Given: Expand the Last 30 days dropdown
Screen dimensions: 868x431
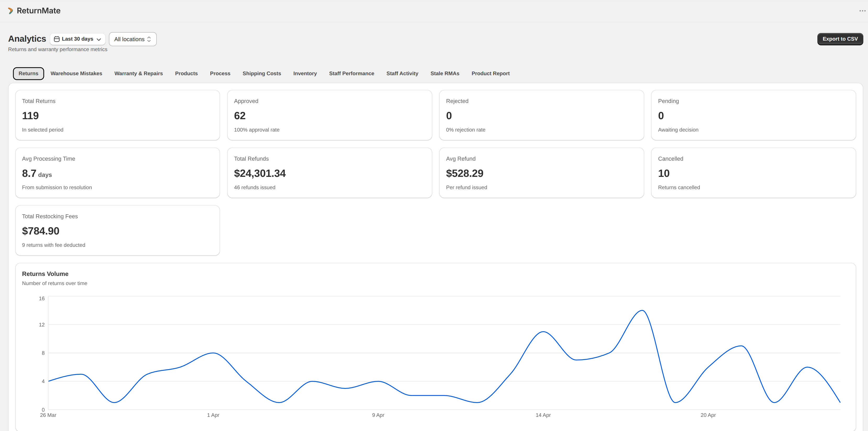Looking at the screenshot, I should tap(78, 39).
